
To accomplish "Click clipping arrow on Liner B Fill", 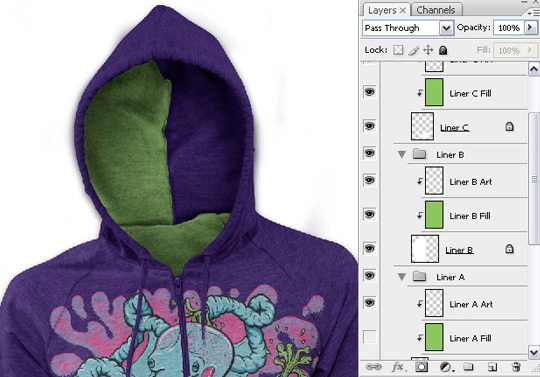I will 420,215.
